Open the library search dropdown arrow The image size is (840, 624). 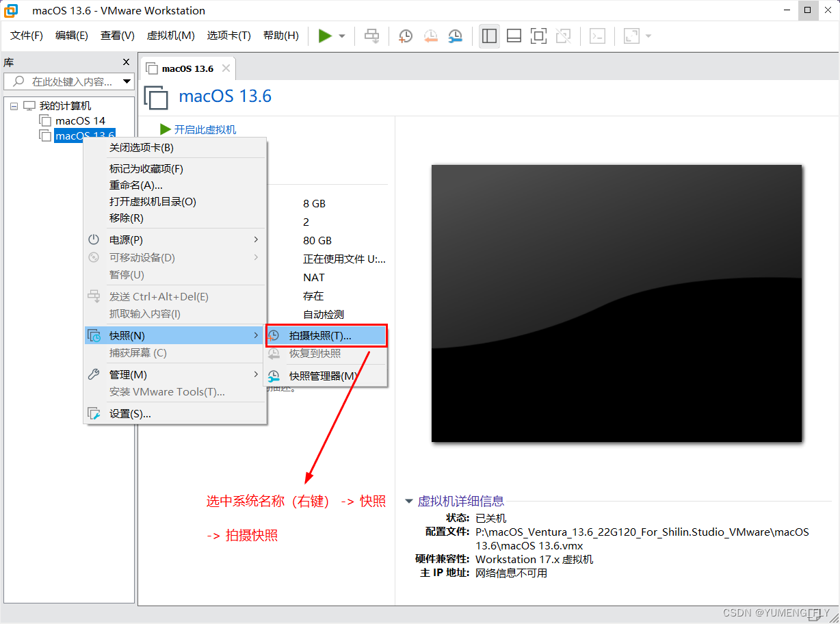click(x=127, y=81)
